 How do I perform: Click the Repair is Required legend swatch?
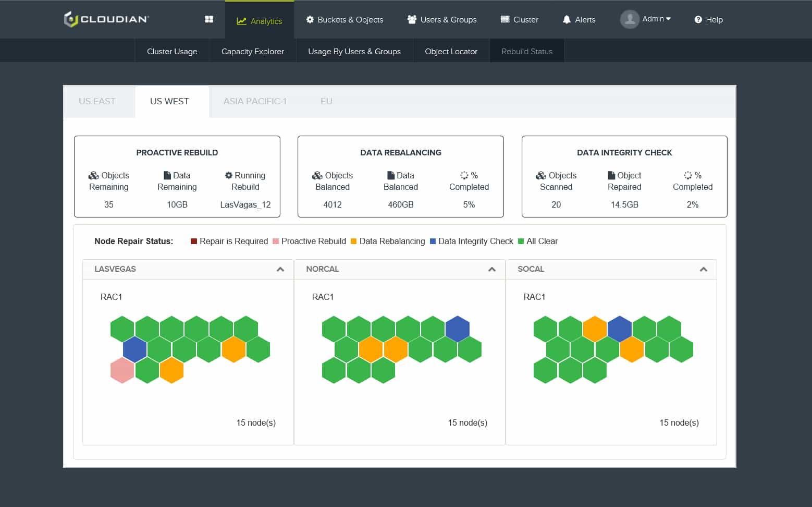[194, 241]
